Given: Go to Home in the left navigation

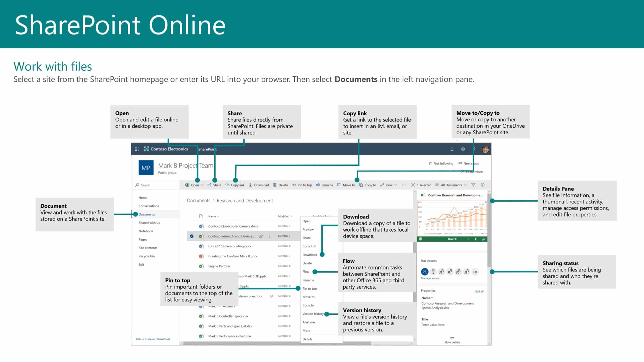Looking at the screenshot, I should pyautogui.click(x=143, y=198).
